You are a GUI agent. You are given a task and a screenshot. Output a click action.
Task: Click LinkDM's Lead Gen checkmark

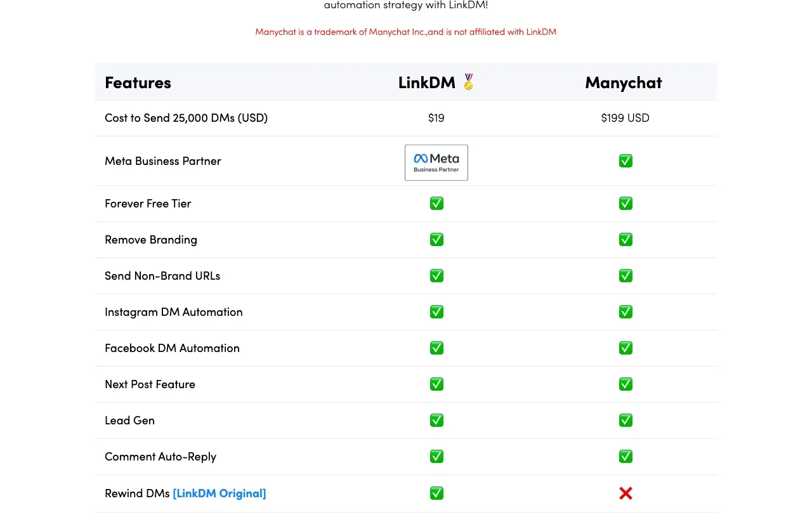click(436, 421)
